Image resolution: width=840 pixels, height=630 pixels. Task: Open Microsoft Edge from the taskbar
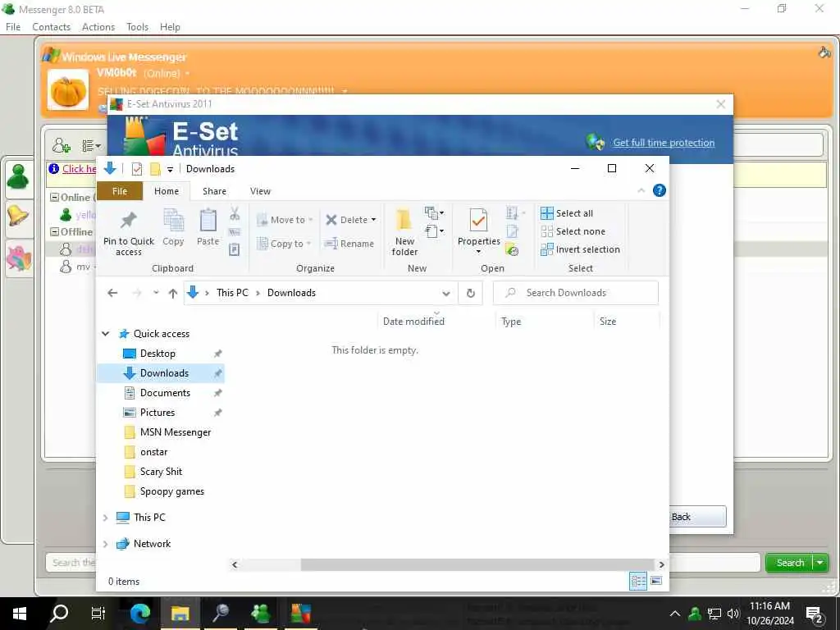(x=139, y=613)
